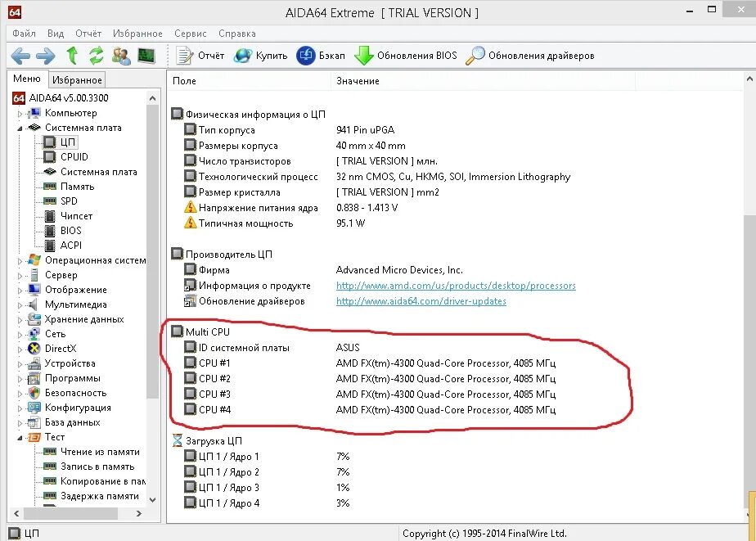
Task: Open Обновления драйверов toolbar button
Action: tap(530, 56)
